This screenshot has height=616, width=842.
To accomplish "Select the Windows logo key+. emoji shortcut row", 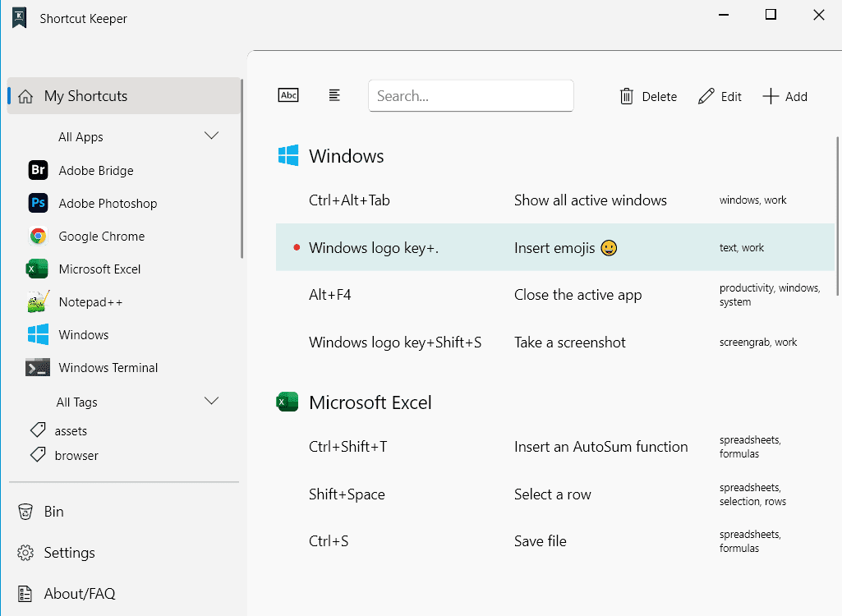I will coord(493,247).
